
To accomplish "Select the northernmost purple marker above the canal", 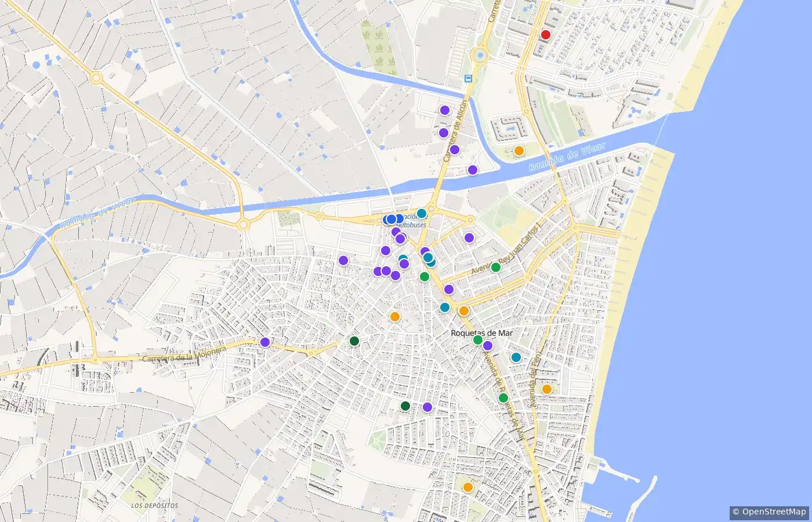I will 445,110.
